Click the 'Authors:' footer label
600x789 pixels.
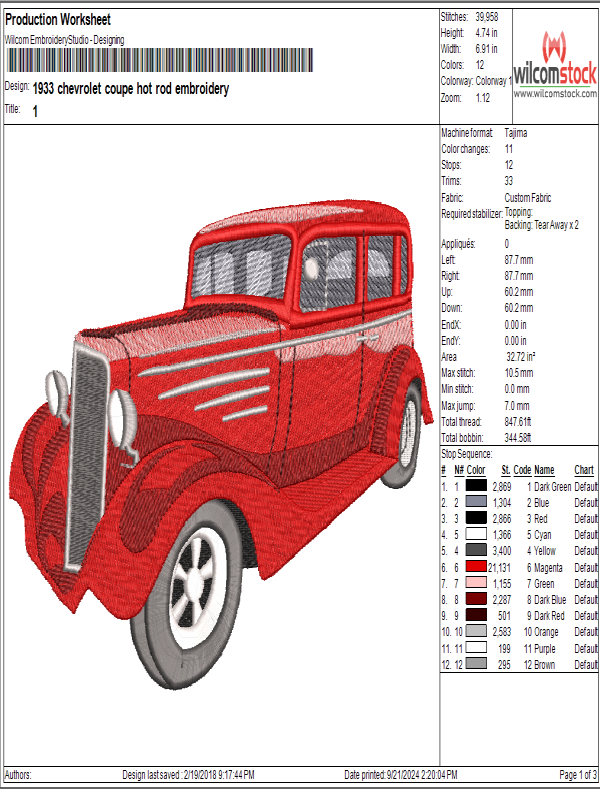[x=18, y=775]
